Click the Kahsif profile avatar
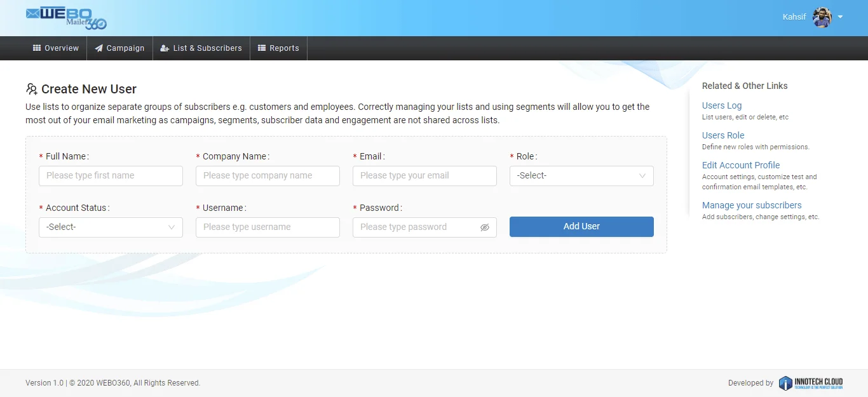Image resolution: width=868 pixels, height=397 pixels. pos(822,17)
